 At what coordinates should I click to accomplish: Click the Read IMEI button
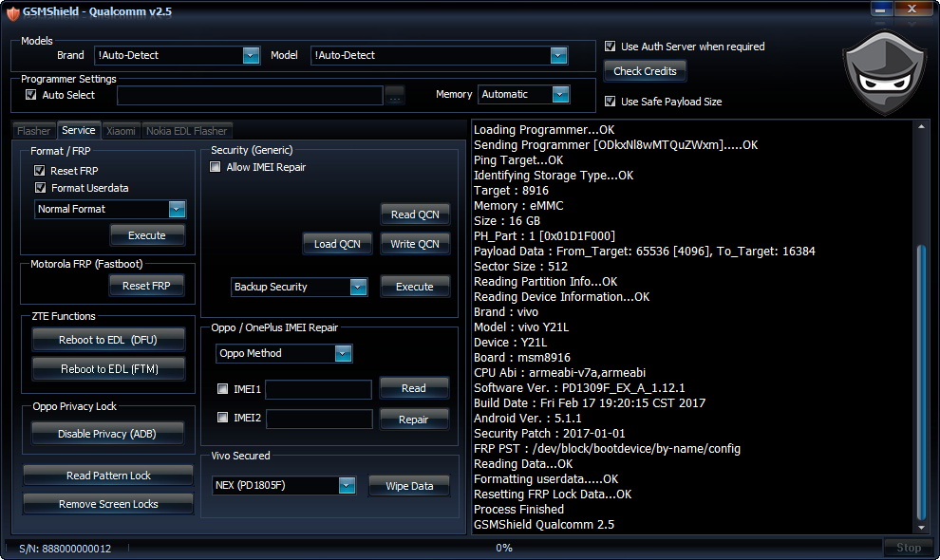pyautogui.click(x=414, y=388)
